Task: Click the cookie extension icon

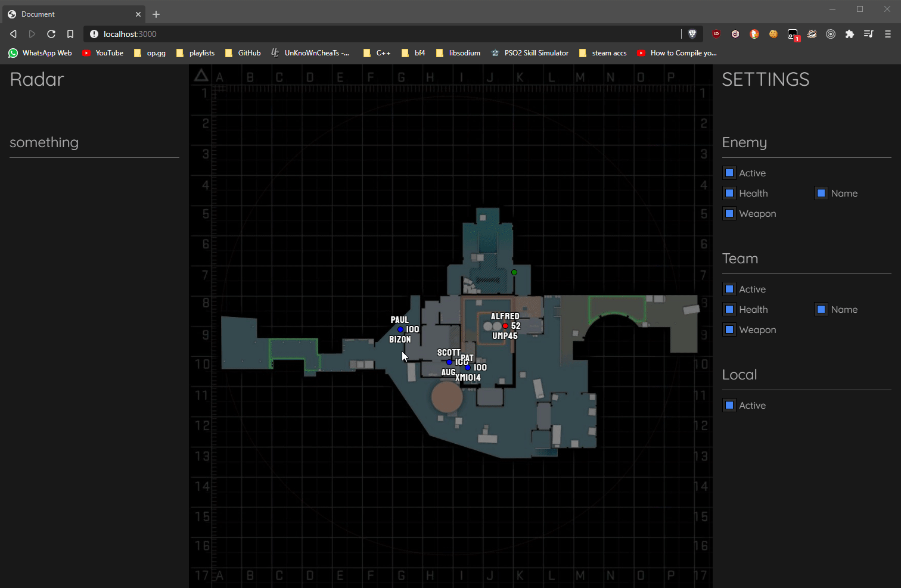Action: pyautogui.click(x=773, y=34)
